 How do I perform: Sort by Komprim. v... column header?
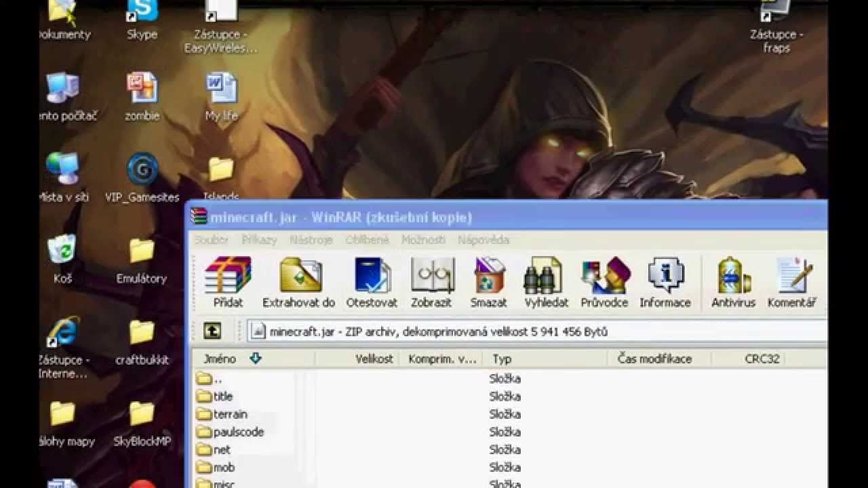[441, 359]
